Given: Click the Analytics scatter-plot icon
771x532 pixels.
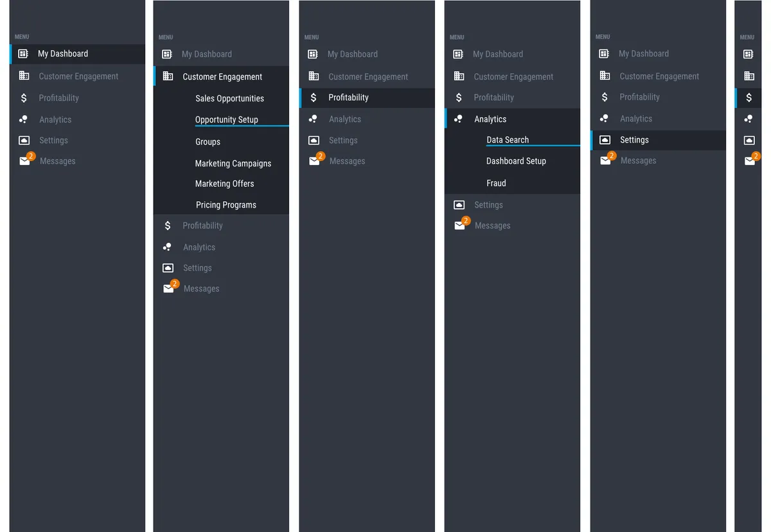Looking at the screenshot, I should 23,119.
